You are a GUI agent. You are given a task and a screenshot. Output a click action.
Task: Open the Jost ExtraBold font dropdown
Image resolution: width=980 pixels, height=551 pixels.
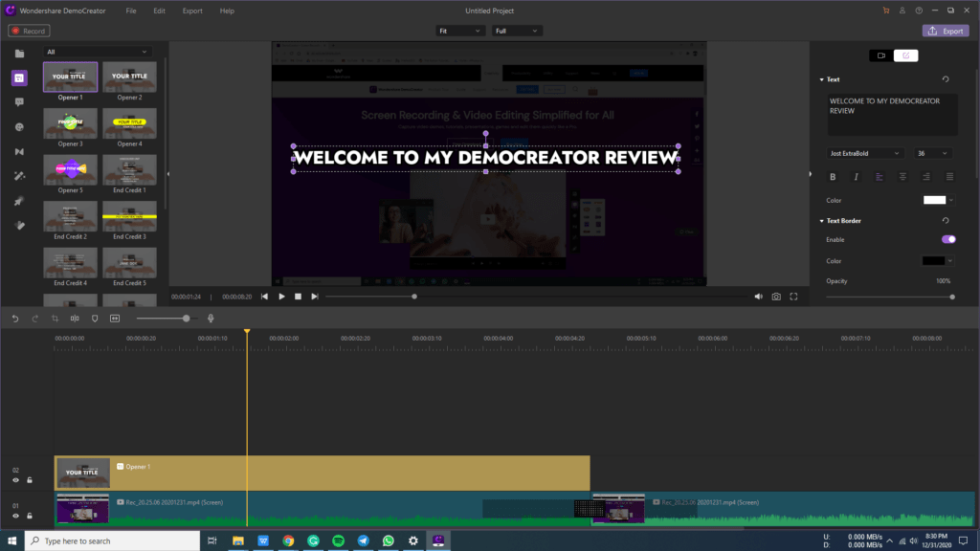[865, 153]
